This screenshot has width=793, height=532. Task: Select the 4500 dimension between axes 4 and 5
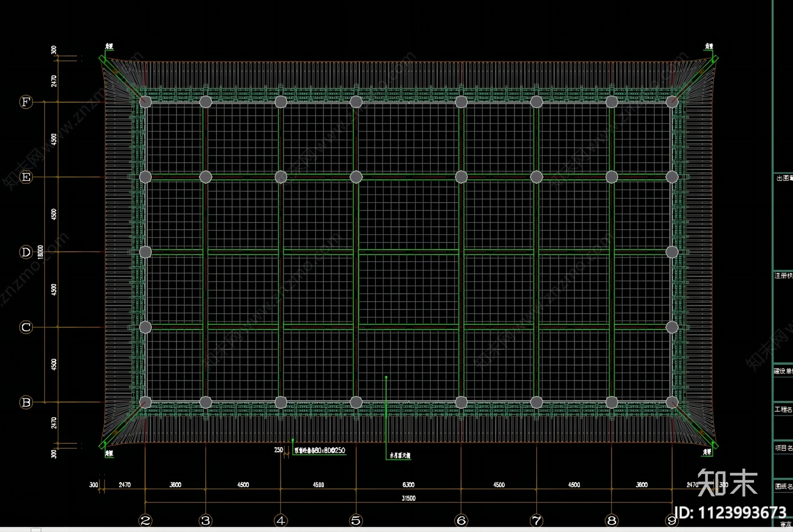[x=318, y=485]
